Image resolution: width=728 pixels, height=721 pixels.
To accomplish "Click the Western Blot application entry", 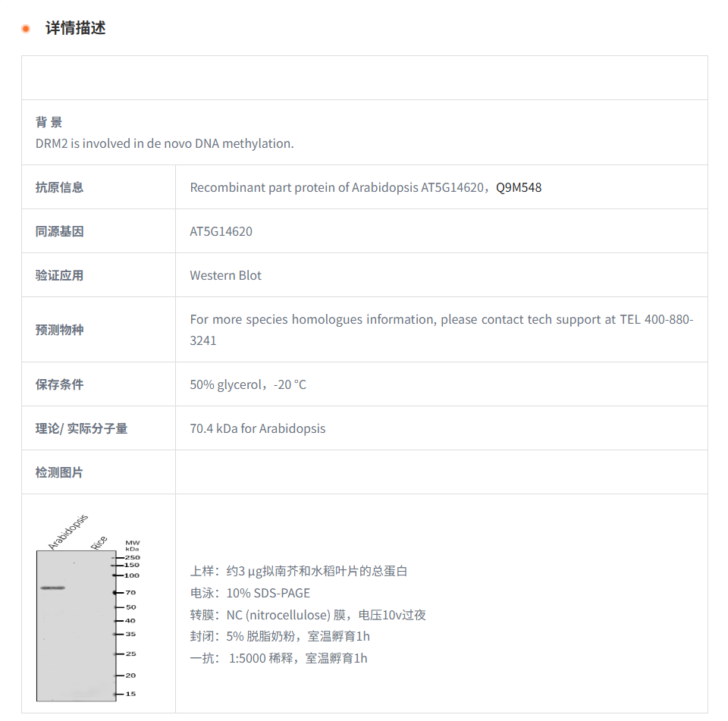I will coord(225,275).
